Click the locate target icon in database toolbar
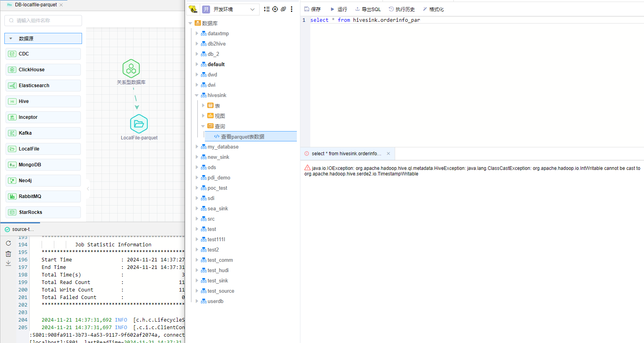Screen dimensions: 644x343 [275, 9]
